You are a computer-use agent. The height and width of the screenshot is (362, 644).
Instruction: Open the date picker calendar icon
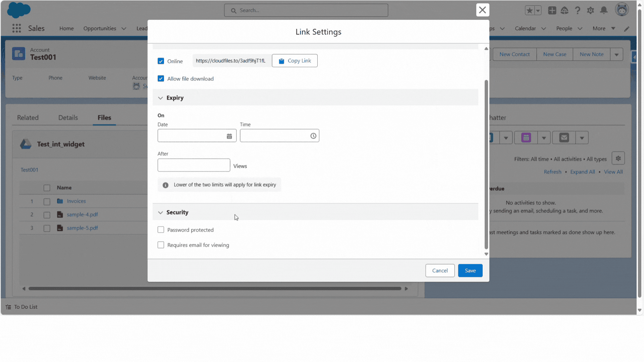click(x=229, y=136)
